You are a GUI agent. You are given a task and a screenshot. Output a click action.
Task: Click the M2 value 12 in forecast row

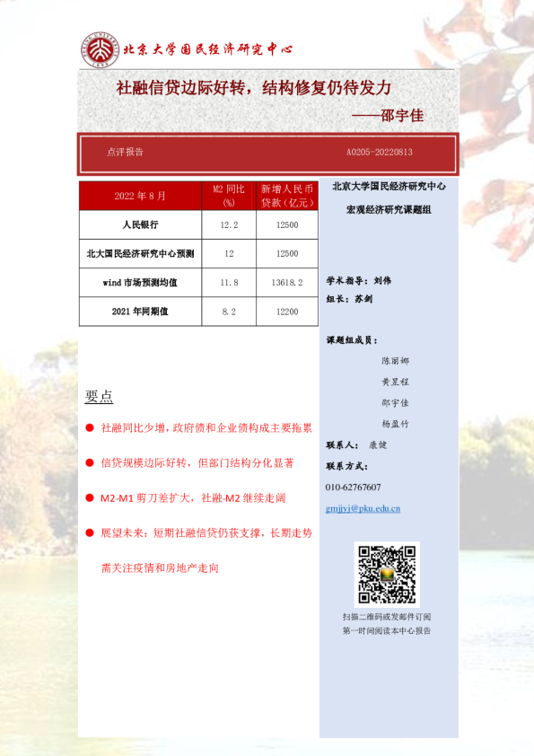click(229, 253)
